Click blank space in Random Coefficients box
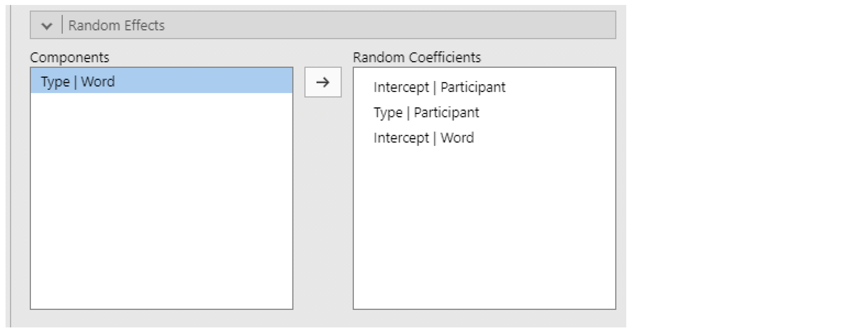 484,226
